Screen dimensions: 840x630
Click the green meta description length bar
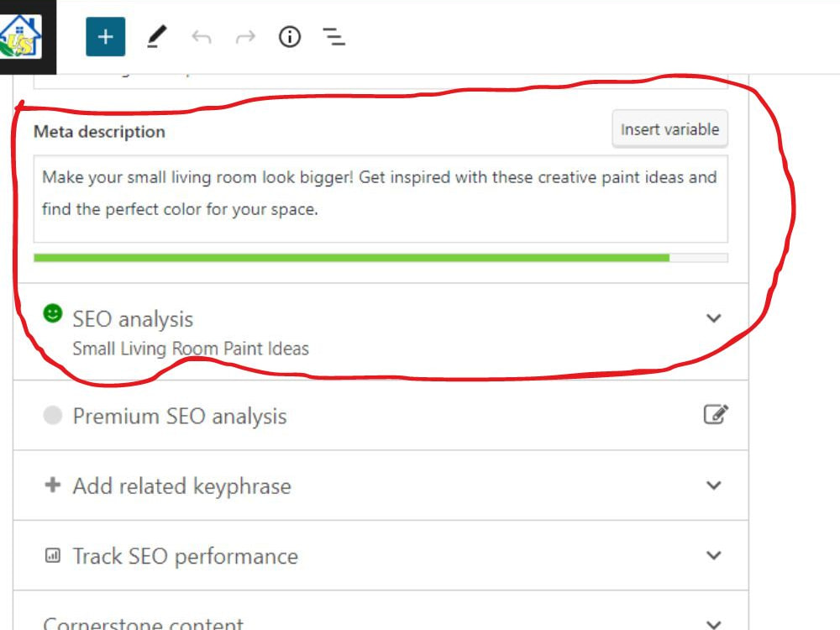click(351, 258)
